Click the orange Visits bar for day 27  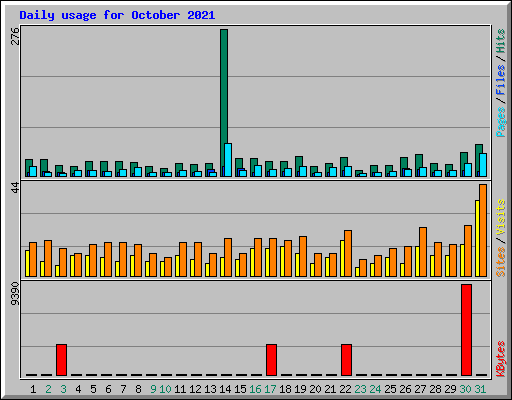coord(423,252)
